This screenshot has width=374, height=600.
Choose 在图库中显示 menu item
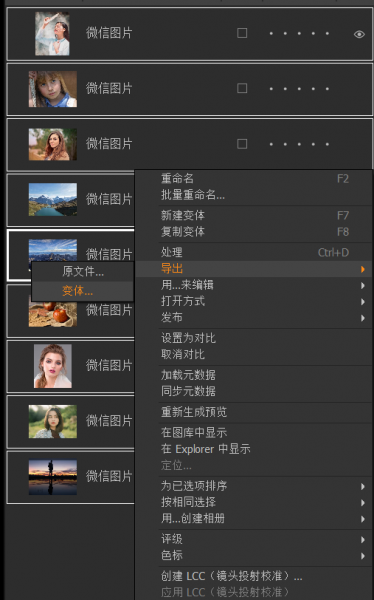tap(194, 432)
